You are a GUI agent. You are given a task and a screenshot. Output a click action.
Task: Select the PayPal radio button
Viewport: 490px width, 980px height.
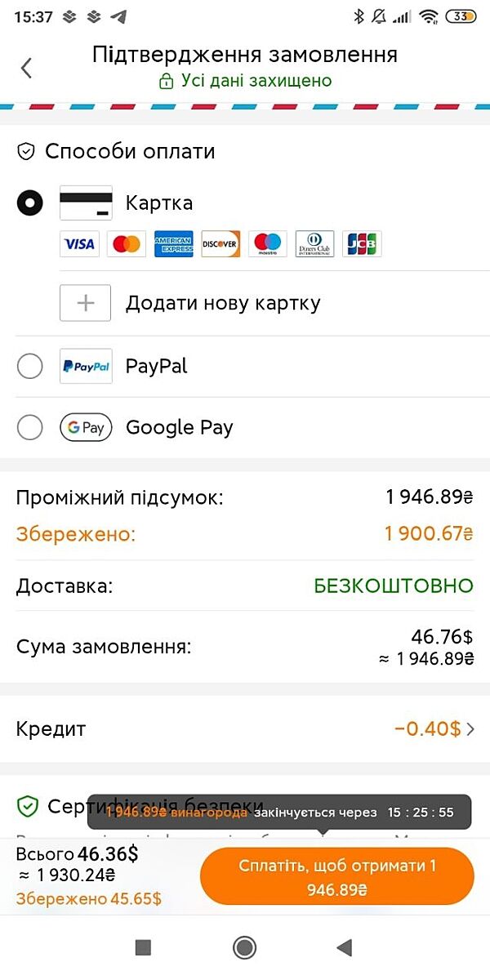tap(30, 367)
